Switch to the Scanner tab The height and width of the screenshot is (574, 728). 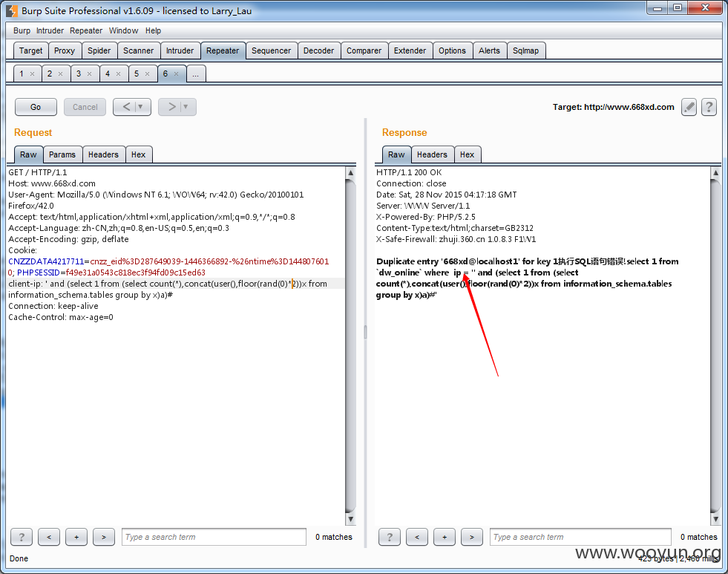tap(138, 50)
